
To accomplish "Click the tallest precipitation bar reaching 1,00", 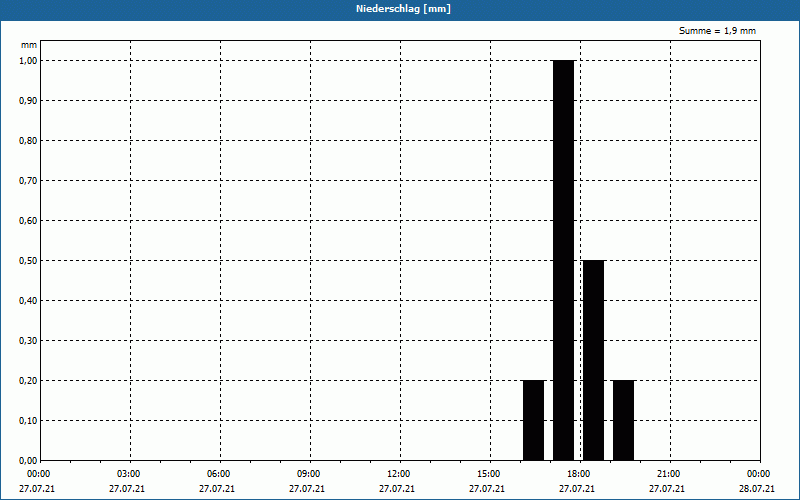I will coord(564,260).
